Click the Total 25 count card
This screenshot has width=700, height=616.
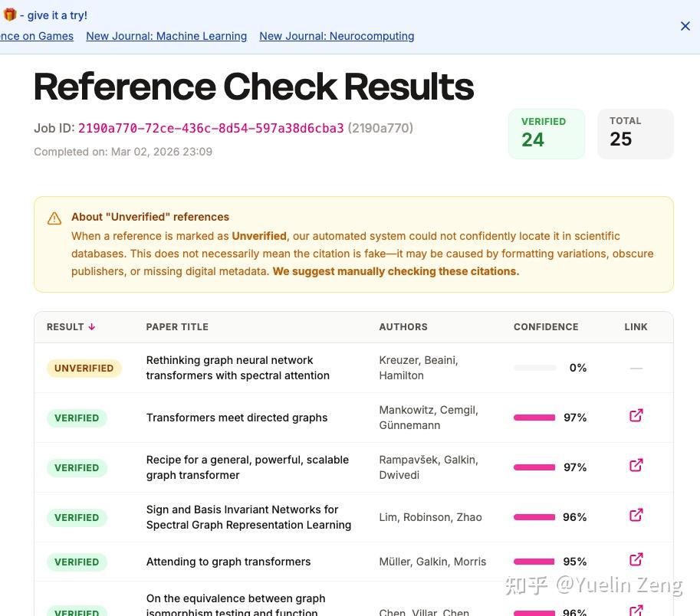(x=635, y=133)
